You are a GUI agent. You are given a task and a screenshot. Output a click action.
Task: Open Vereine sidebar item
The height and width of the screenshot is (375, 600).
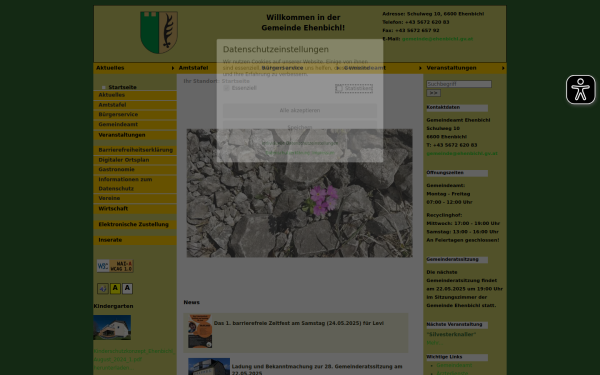pos(135,198)
